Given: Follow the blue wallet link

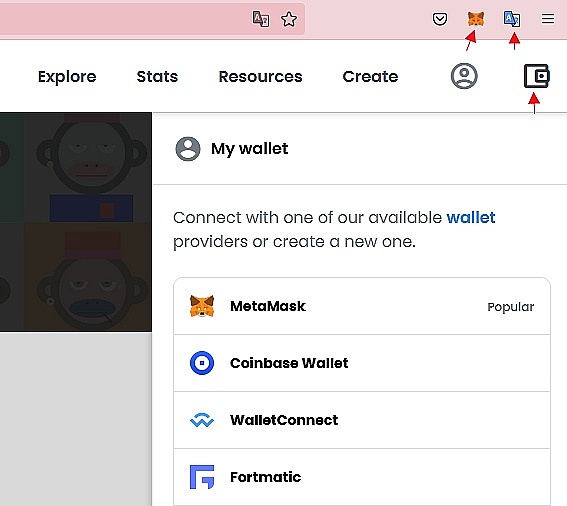Looking at the screenshot, I should [471, 218].
